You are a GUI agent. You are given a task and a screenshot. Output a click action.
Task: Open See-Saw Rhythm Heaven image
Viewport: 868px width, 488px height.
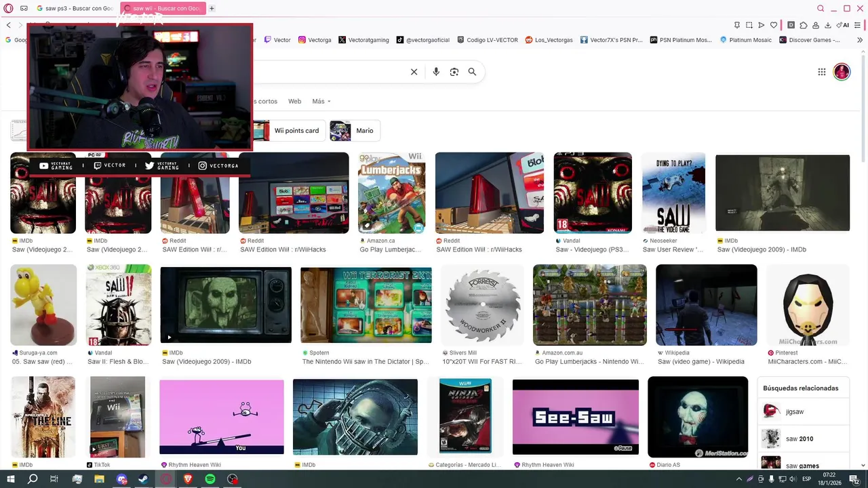tap(576, 417)
